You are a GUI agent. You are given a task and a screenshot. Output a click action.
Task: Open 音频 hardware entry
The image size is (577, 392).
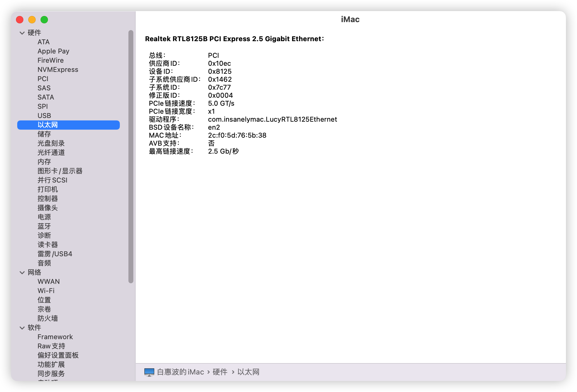tap(44, 263)
